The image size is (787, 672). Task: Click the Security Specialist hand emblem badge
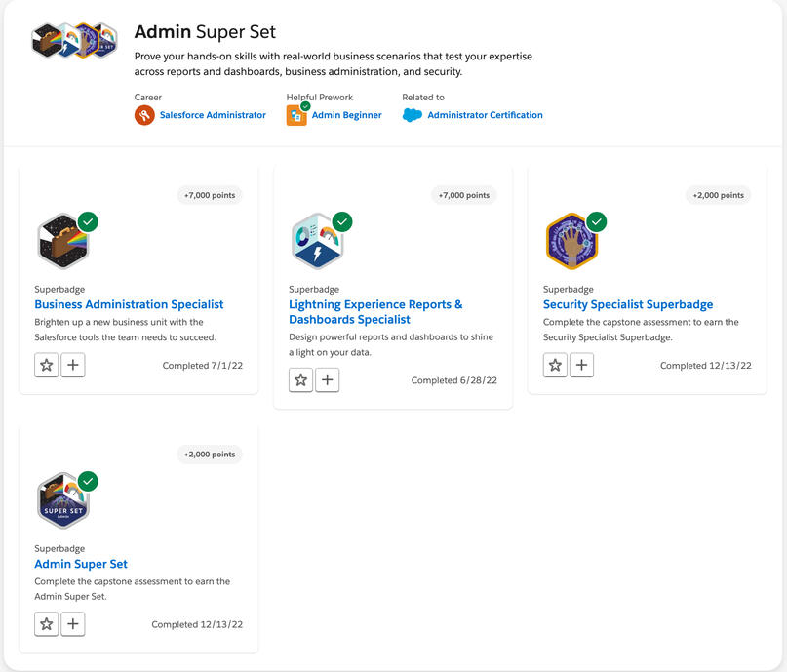pos(571,240)
